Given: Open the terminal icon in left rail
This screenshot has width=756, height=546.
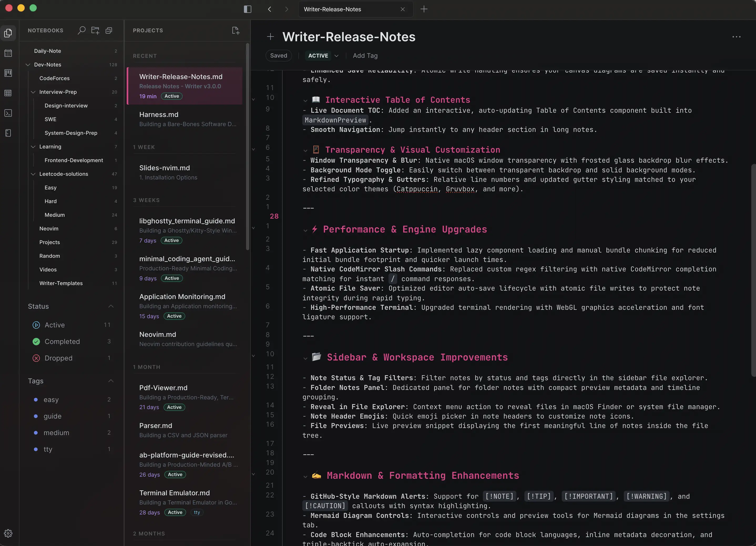Looking at the screenshot, I should click(x=8, y=113).
